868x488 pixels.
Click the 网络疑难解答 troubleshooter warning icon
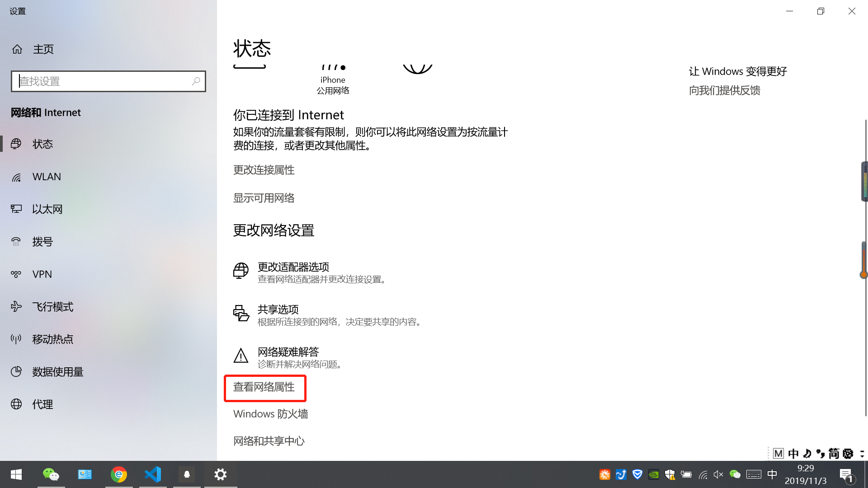point(241,356)
